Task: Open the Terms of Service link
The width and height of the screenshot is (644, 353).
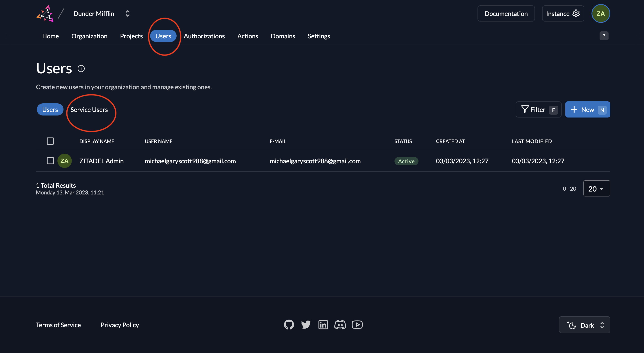Action: pos(58,325)
